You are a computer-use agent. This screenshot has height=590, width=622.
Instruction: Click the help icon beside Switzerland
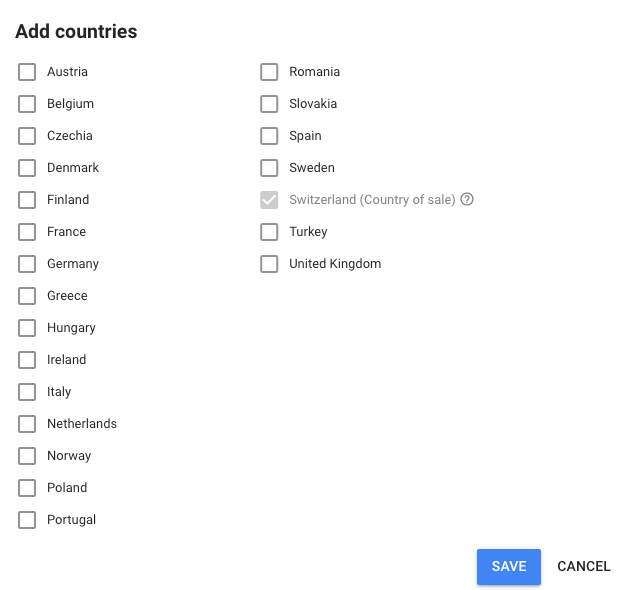(467, 200)
